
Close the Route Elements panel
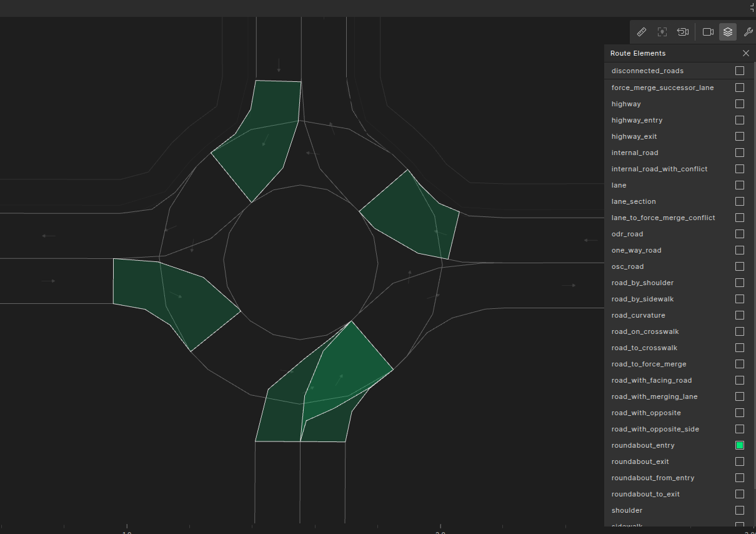click(745, 53)
